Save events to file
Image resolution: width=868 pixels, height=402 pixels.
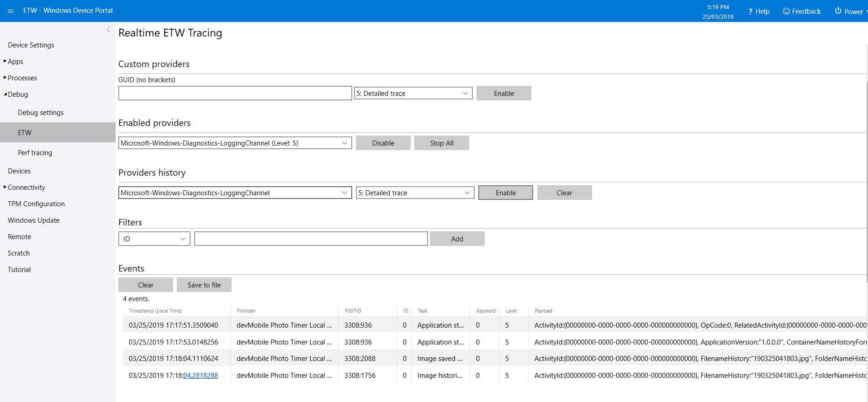pos(204,285)
